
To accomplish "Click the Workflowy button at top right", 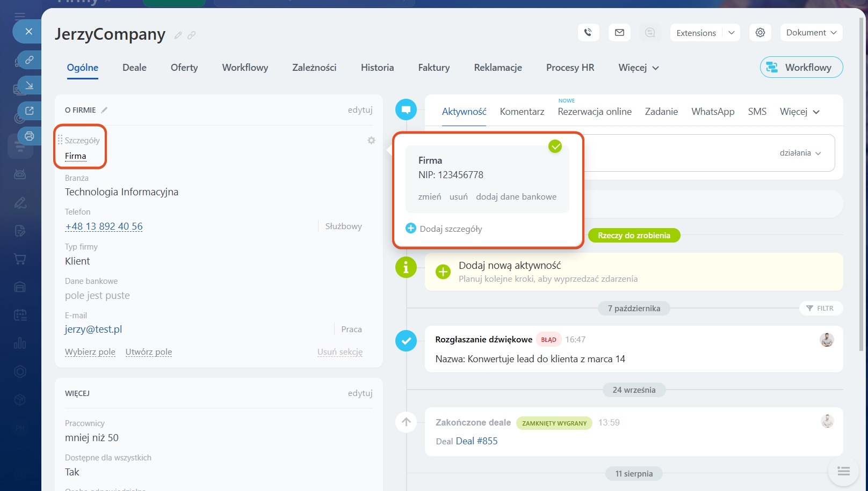I will [x=801, y=68].
